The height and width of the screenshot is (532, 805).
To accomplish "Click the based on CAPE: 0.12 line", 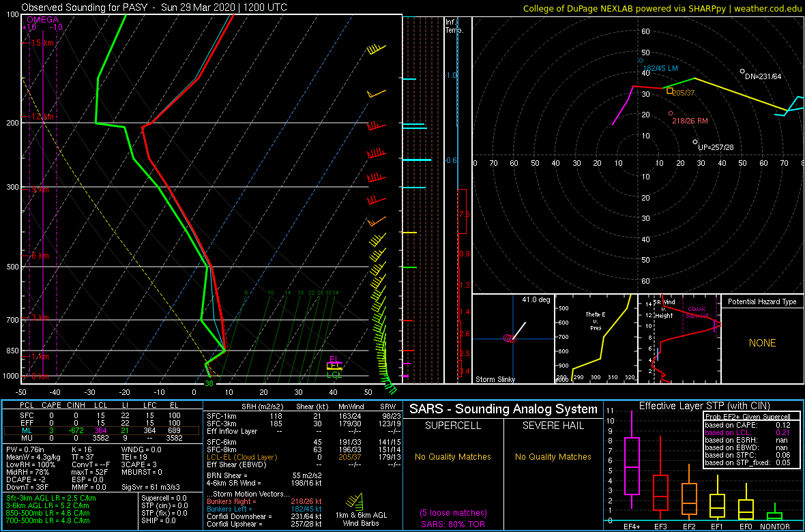I will (748, 425).
